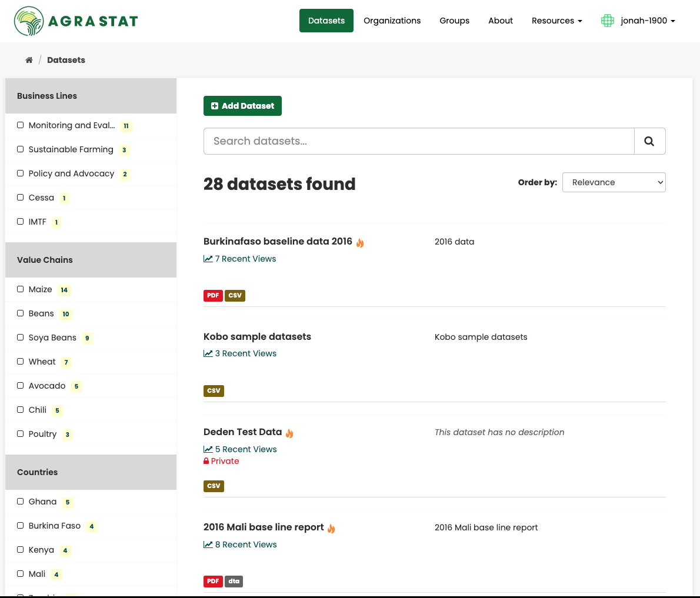Viewport: 700px width, 598px height.
Task: Enable the Cessa business line filter
Action: pyautogui.click(x=20, y=197)
